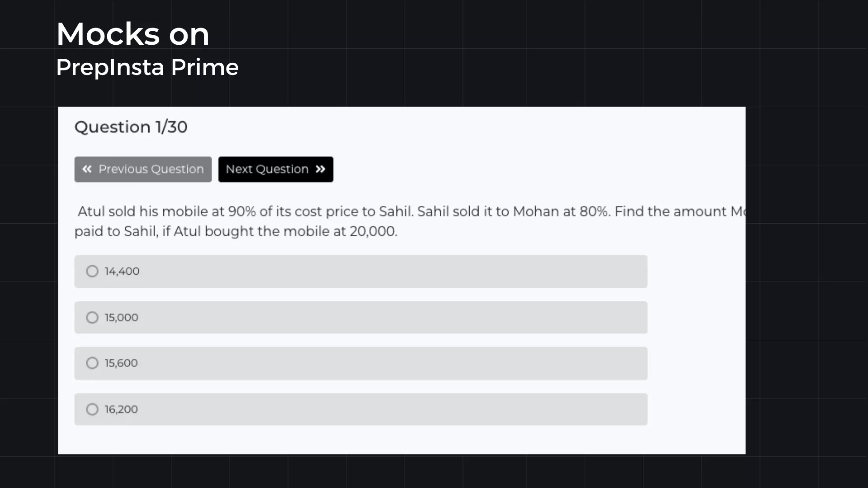
Task: Click the '15,000' answer label text
Action: [122, 318]
